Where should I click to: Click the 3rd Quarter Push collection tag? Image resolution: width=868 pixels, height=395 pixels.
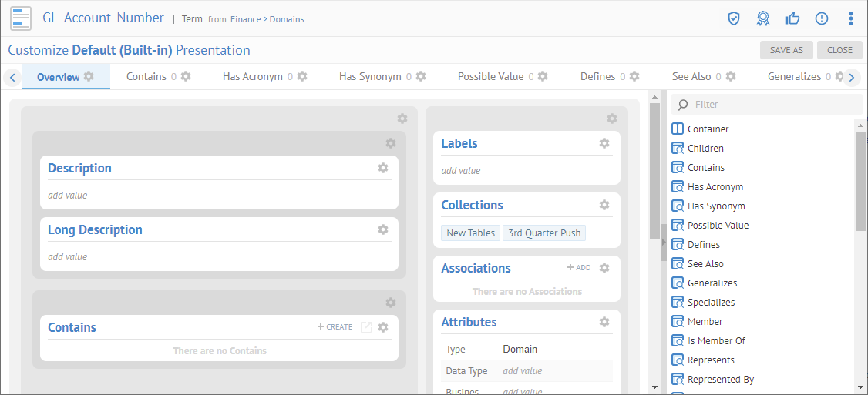[544, 233]
